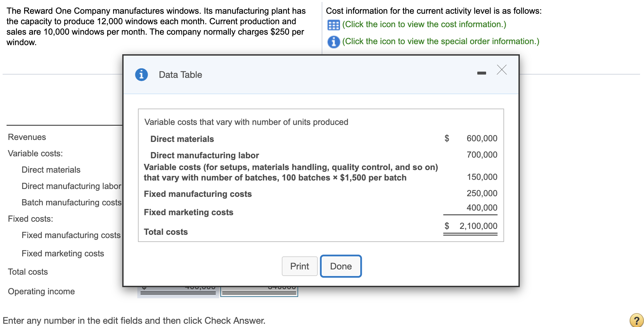Click the Data Table dialog info icon

tap(141, 75)
